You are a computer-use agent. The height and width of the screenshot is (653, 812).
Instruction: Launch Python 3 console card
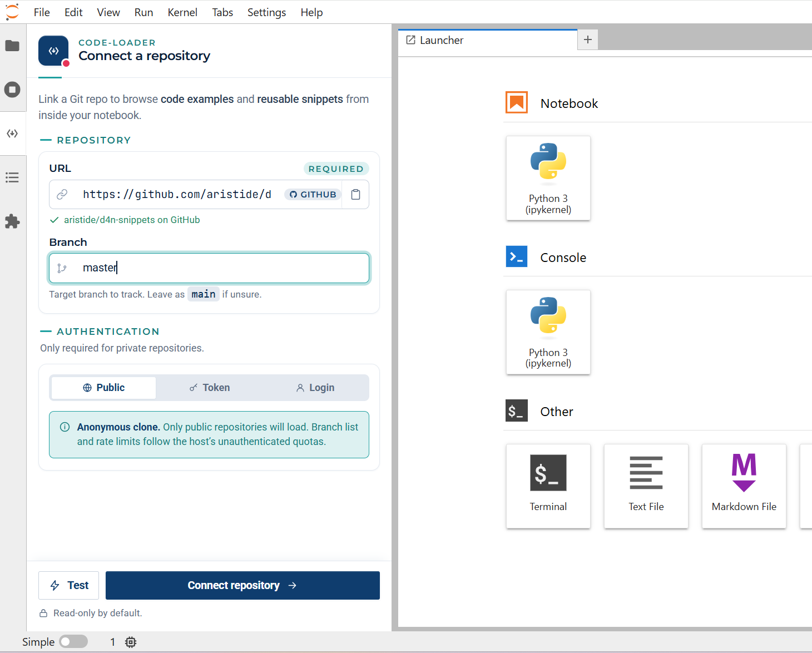coord(548,332)
